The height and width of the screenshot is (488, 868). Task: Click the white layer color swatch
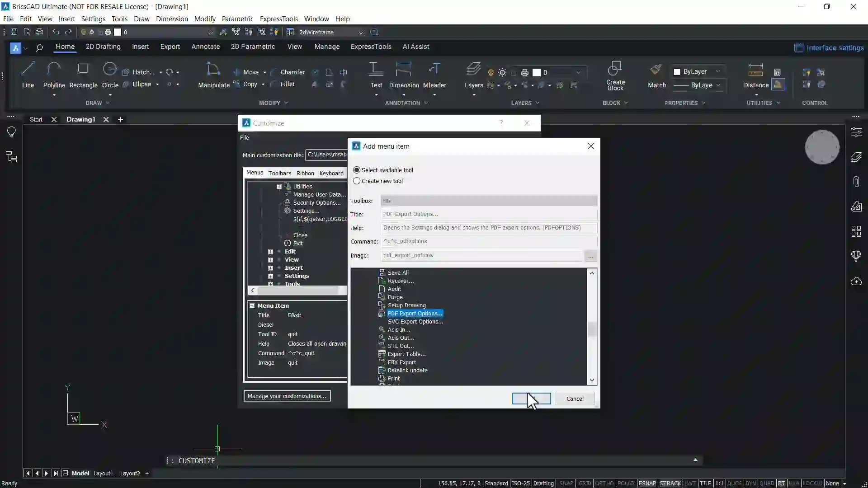click(537, 72)
